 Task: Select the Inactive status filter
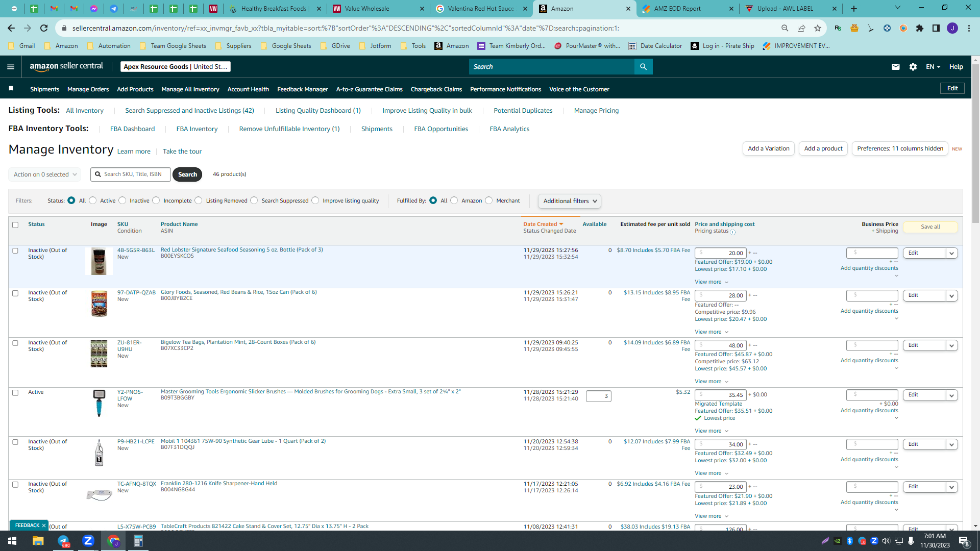click(x=122, y=201)
